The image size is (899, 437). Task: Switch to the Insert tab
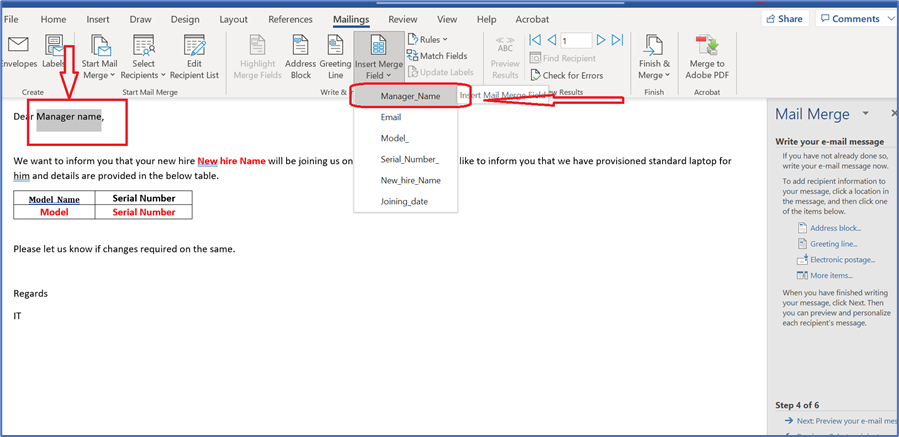coord(98,19)
